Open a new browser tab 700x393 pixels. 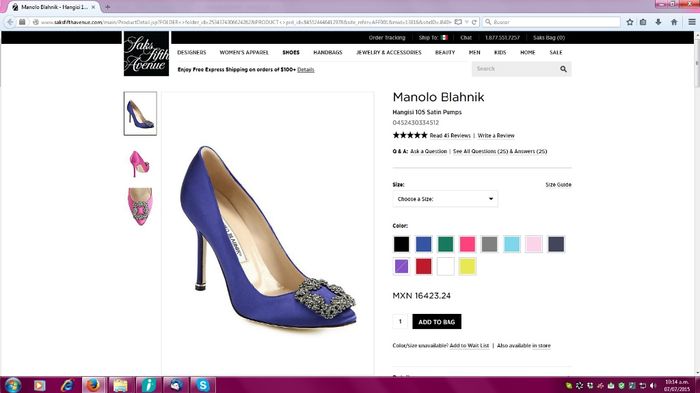point(108,7)
